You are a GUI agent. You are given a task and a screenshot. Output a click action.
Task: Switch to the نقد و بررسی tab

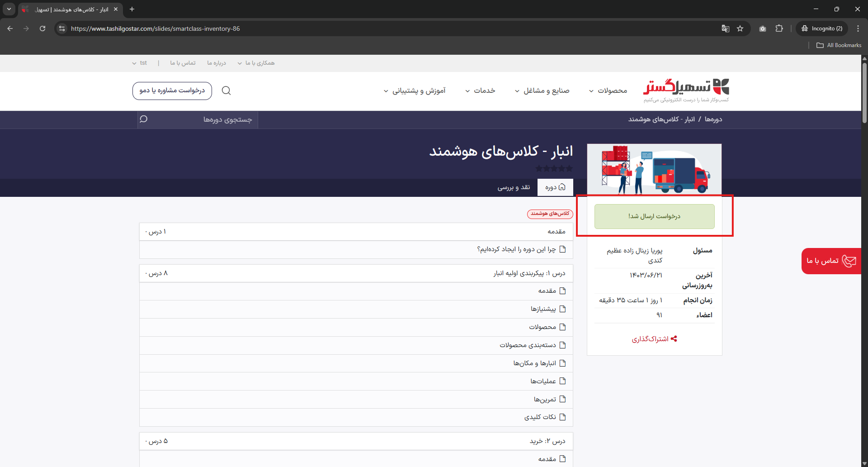(514, 187)
